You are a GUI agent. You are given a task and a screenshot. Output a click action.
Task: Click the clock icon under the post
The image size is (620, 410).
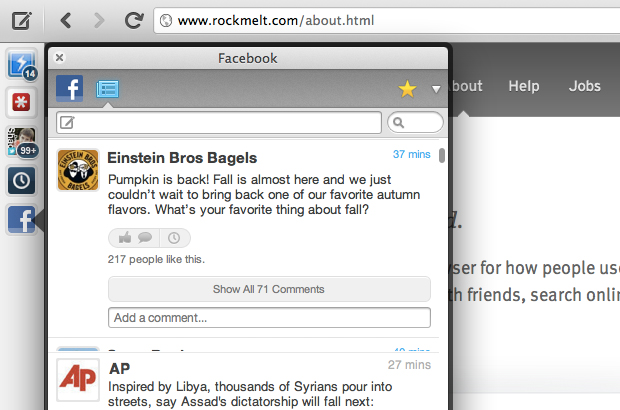pyautogui.click(x=174, y=238)
